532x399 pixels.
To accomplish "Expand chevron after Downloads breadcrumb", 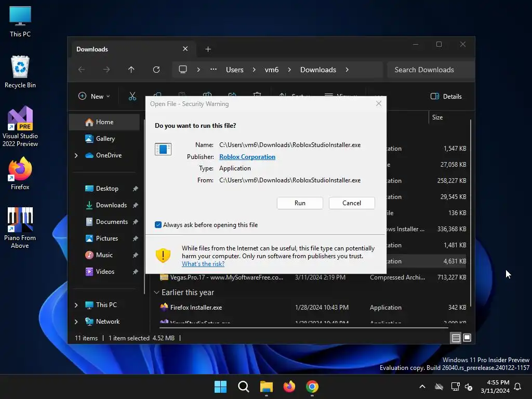I will coord(347,70).
